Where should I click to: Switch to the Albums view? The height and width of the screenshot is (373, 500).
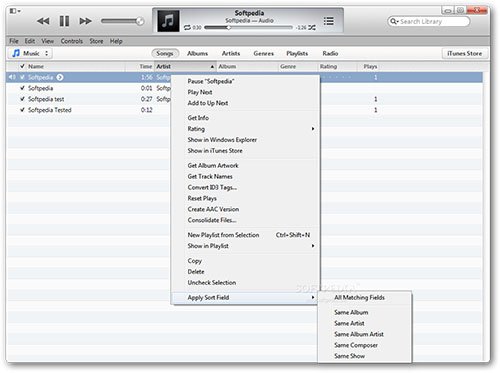click(x=197, y=53)
